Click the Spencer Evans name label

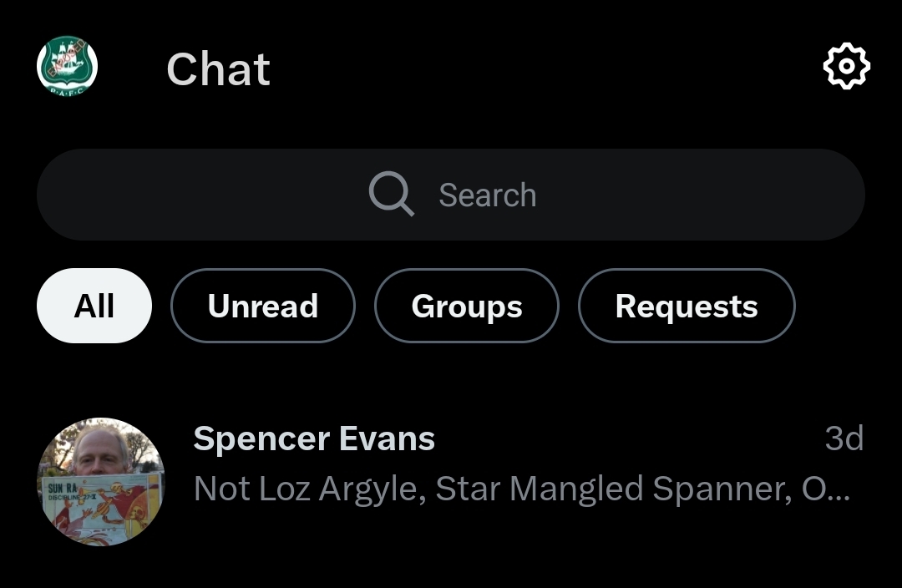pos(314,438)
